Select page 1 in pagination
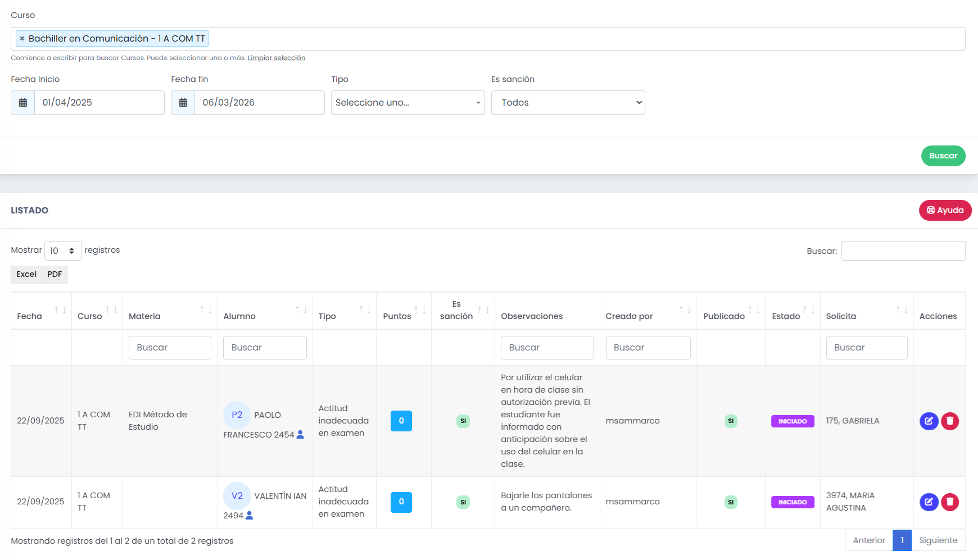 point(902,540)
